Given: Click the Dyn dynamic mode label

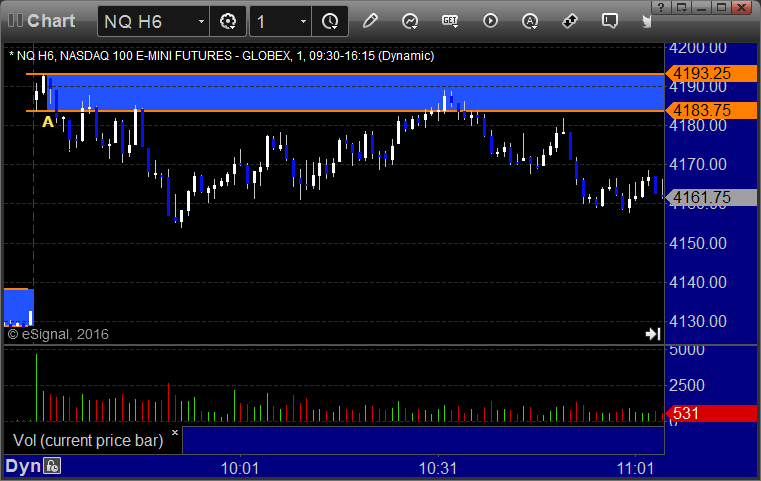Looking at the screenshot, I should click(x=23, y=466).
